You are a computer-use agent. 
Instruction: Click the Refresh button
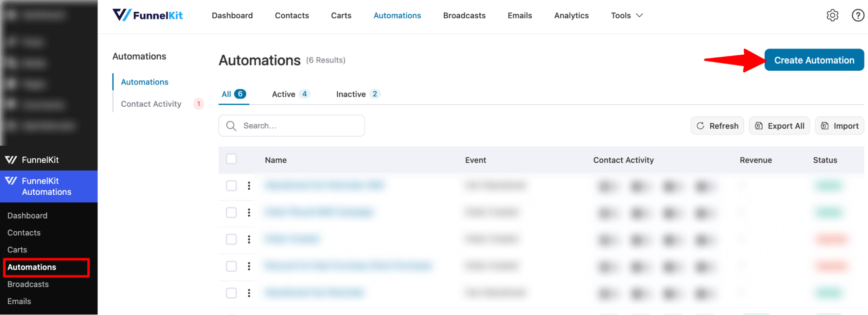click(717, 126)
